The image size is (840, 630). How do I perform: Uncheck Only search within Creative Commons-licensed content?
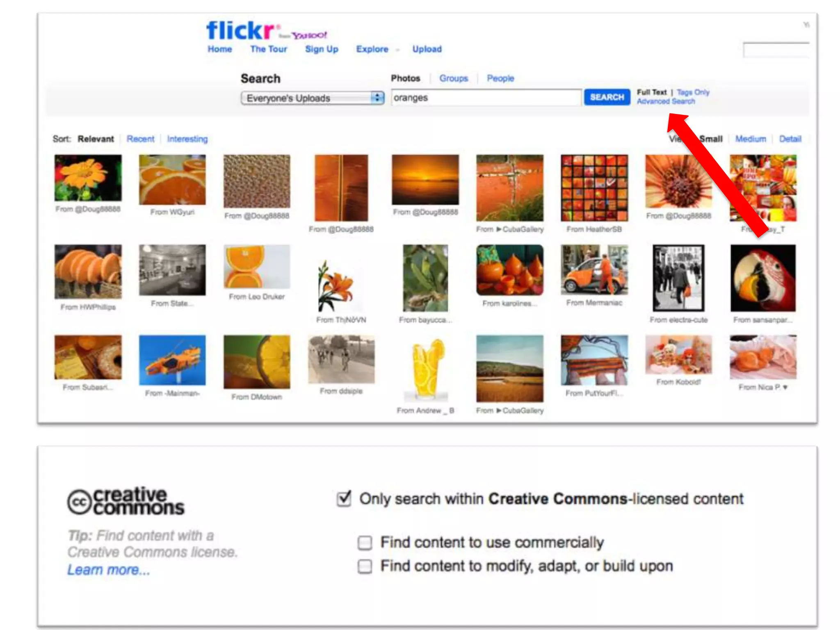(344, 499)
